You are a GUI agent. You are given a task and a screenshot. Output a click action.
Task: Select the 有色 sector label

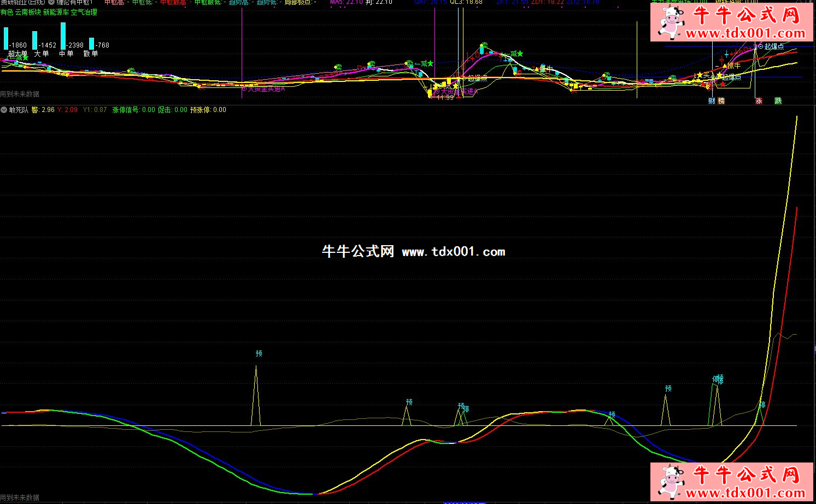click(x=7, y=12)
